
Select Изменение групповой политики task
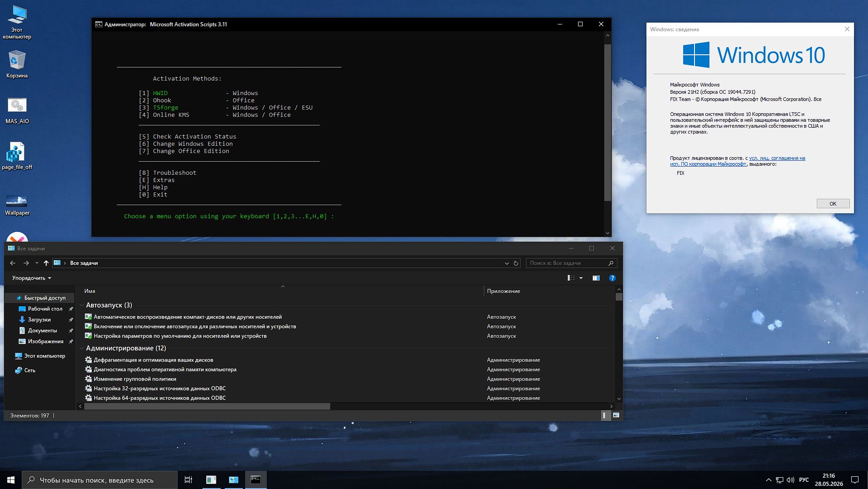135,379
